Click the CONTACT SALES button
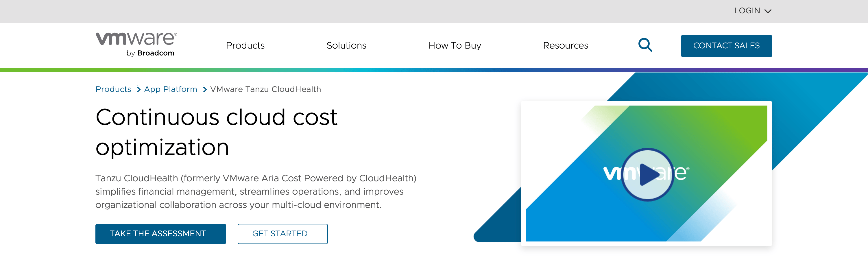Viewport: 868px width, 273px height. pyautogui.click(x=727, y=46)
